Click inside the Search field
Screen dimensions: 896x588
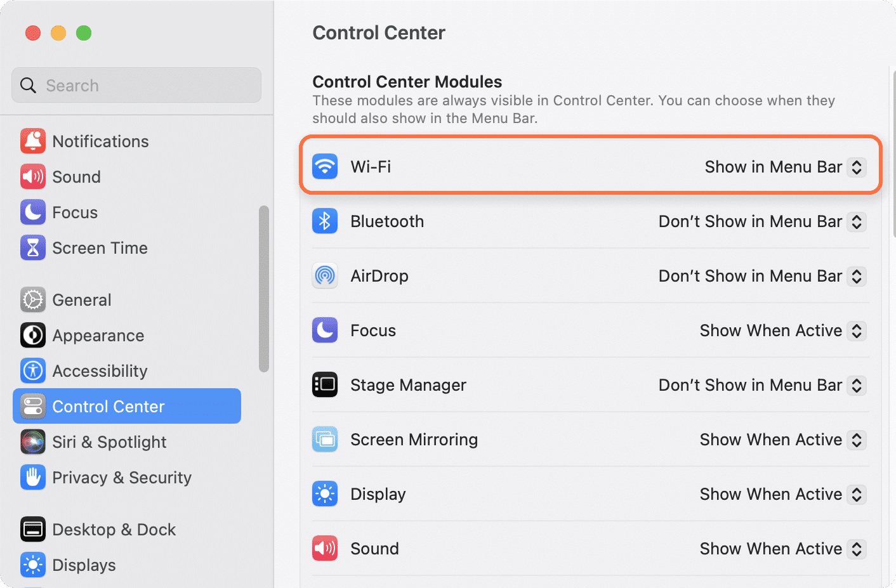(136, 84)
